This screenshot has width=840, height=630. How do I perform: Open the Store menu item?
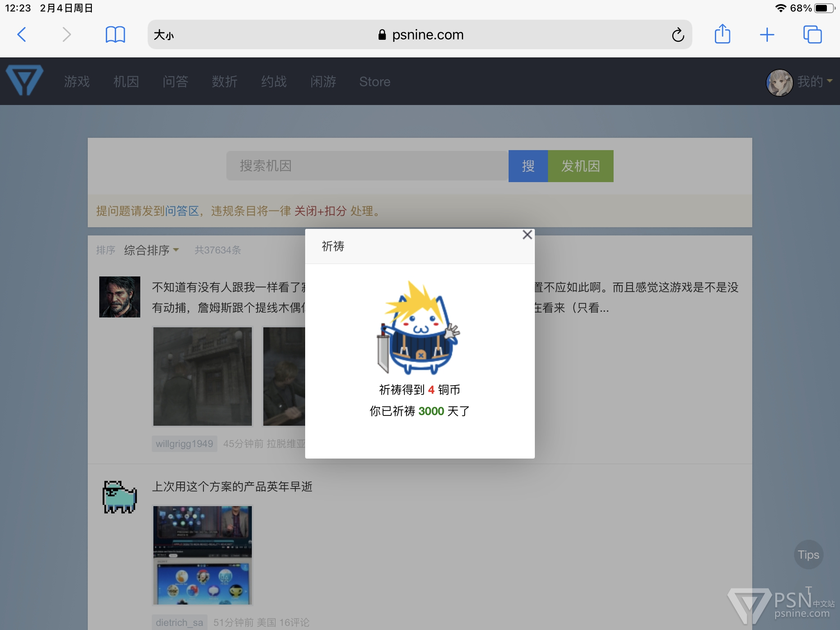tap(374, 82)
